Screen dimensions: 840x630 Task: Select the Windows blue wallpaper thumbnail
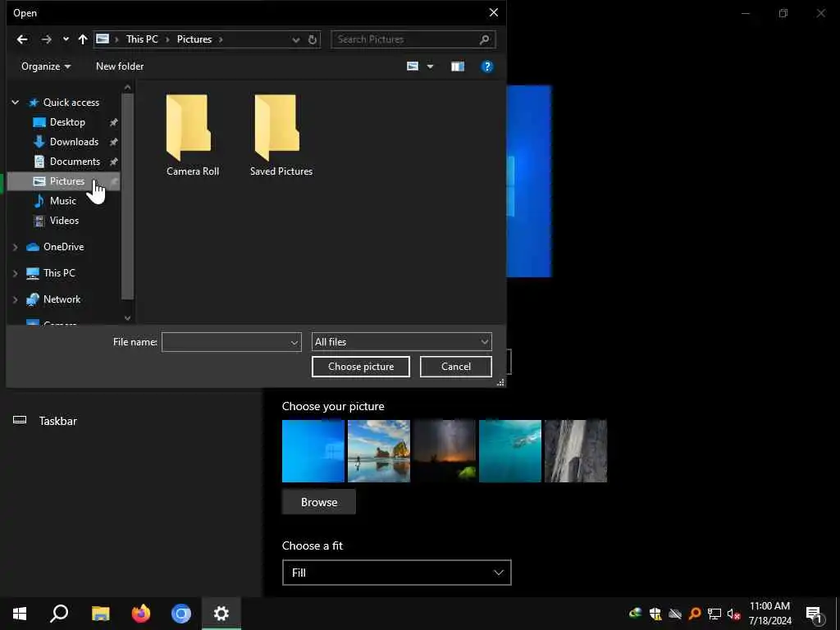pos(313,451)
